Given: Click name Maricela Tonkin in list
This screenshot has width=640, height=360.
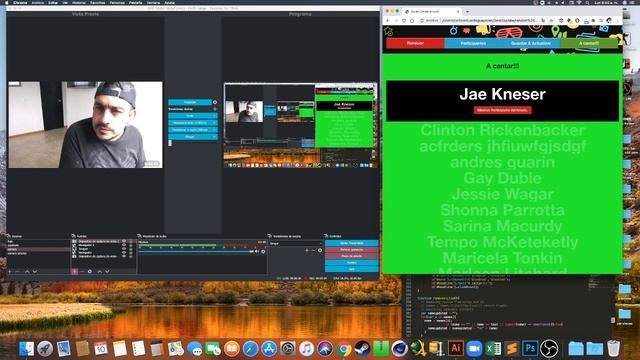Looking at the screenshot, I should coord(502,258).
